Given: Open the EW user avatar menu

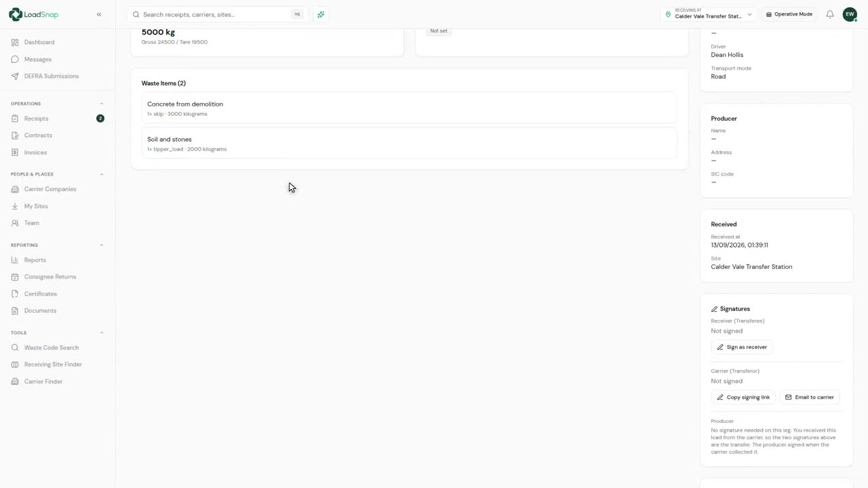Looking at the screenshot, I should click(850, 14).
